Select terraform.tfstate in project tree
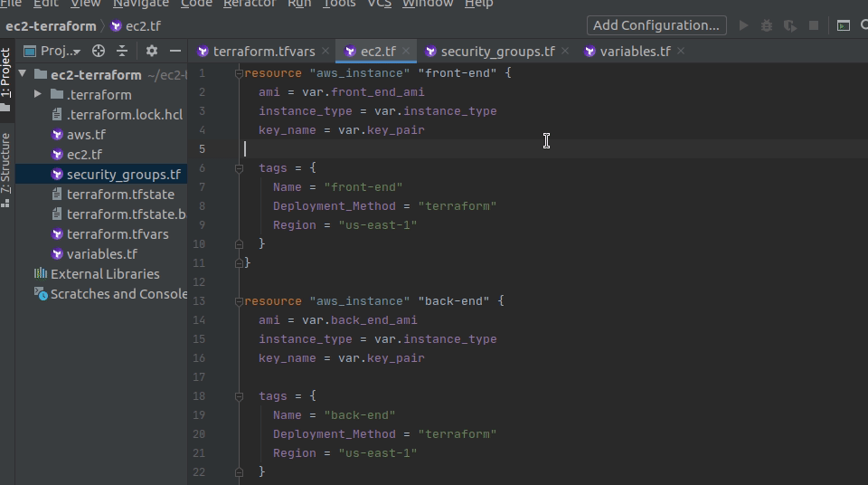 (120, 194)
